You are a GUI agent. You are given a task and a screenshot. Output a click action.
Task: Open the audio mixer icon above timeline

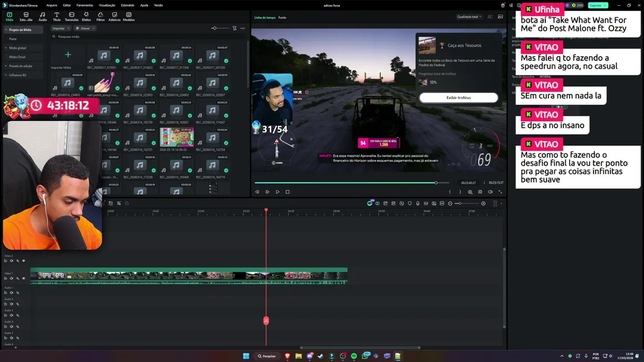(426, 203)
